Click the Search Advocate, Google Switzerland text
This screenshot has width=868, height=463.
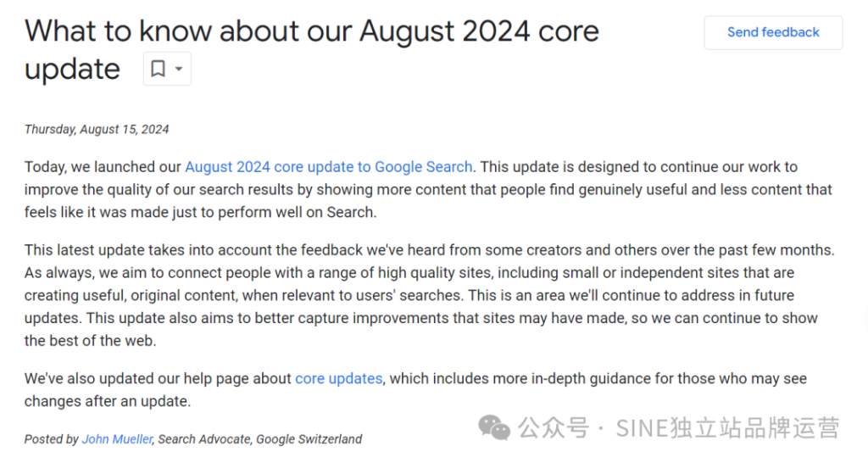(260, 439)
